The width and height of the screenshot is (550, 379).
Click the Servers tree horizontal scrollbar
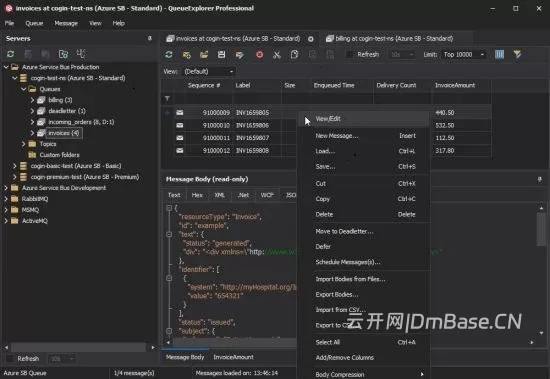point(79,347)
